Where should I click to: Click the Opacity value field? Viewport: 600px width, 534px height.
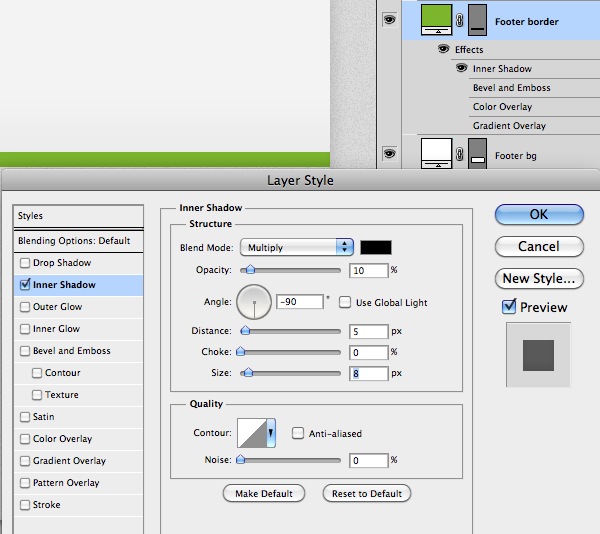[x=368, y=270]
